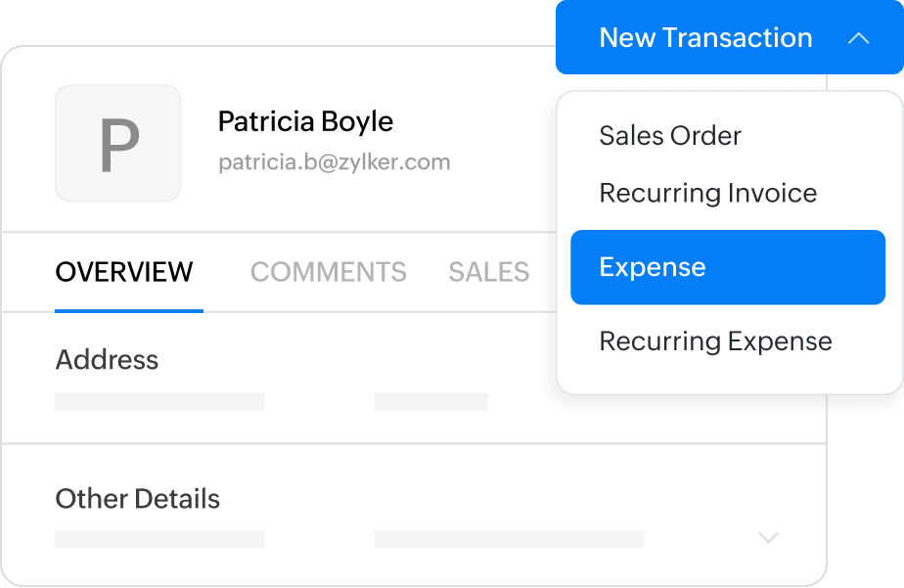Viewport: 904px width, 588px height.
Task: Open the COMMENTS tab
Action: [x=328, y=272]
